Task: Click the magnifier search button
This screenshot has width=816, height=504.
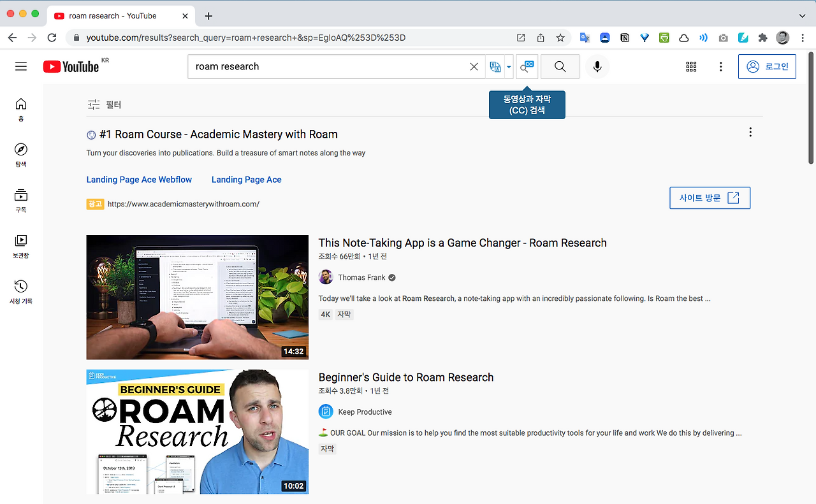Action: coord(560,66)
